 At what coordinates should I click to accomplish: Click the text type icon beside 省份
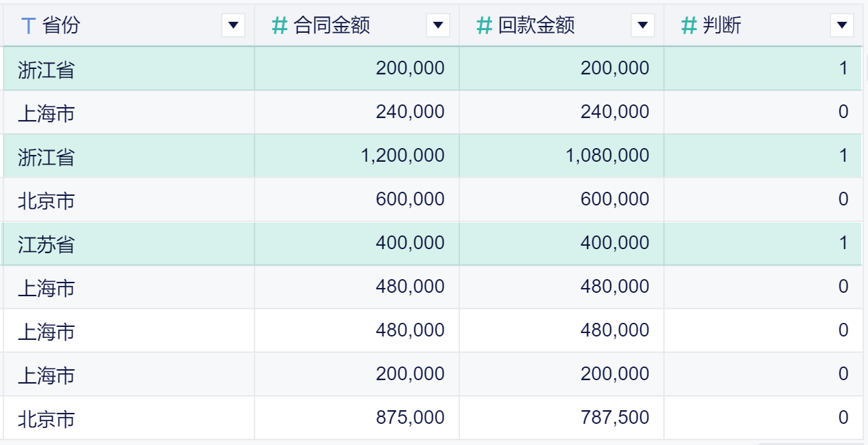[29, 26]
